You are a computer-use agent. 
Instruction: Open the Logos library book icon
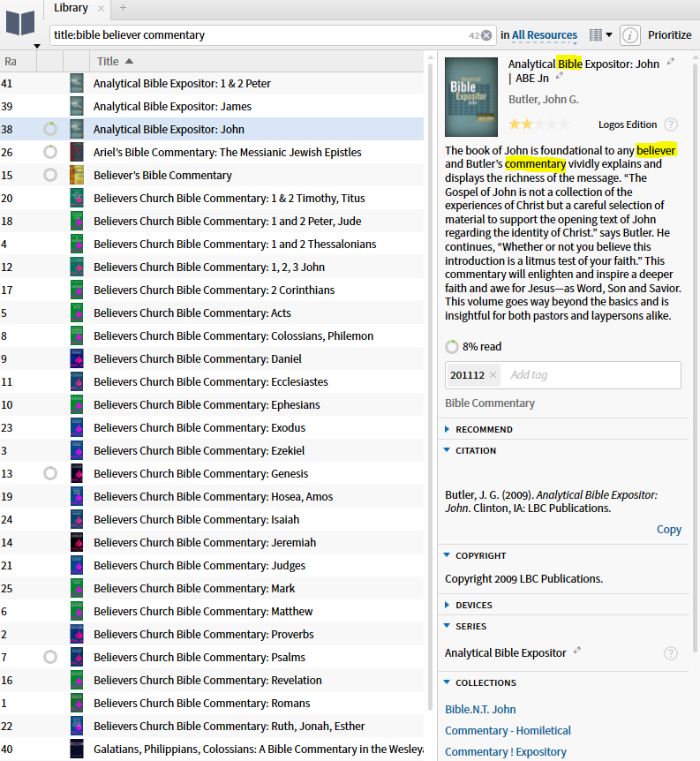(20, 23)
